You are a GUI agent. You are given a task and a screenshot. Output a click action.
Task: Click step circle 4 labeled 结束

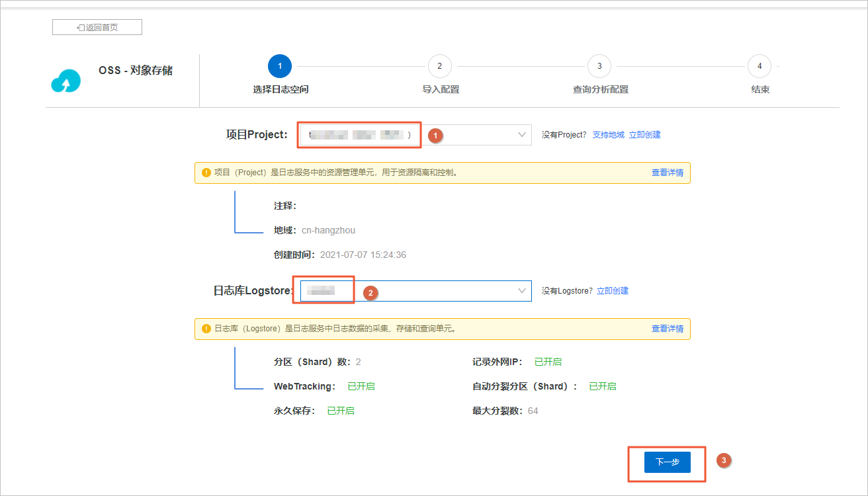pos(759,66)
